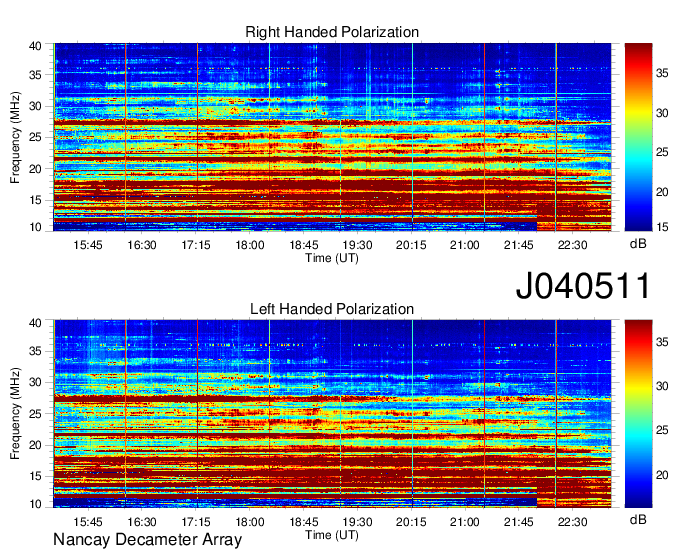Click the 35 dB value on Right Handed colorbar
680x552 pixels.
[662, 73]
